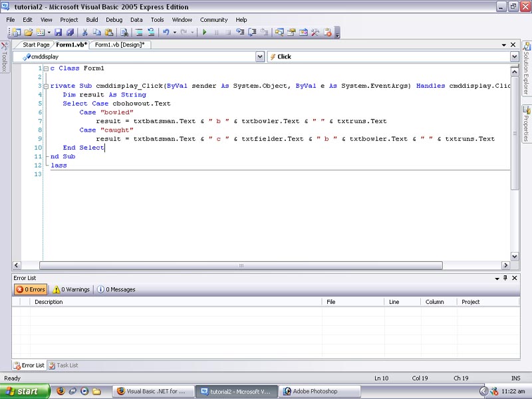Open the Edit menu
The width and height of the screenshot is (532, 399).
pyautogui.click(x=27, y=20)
